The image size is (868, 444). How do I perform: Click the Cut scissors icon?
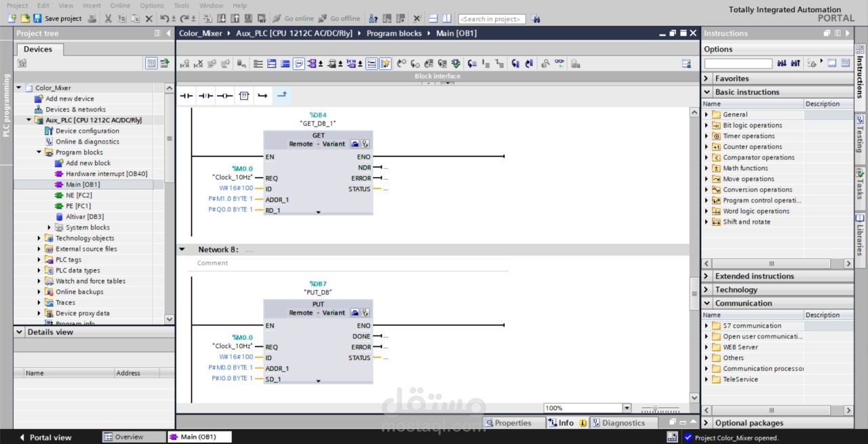pos(108,18)
